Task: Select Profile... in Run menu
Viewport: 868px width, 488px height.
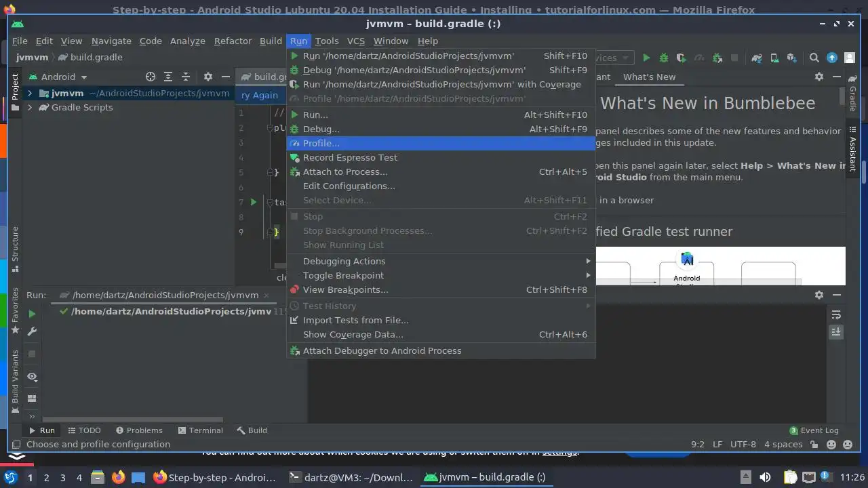Action: click(441, 143)
